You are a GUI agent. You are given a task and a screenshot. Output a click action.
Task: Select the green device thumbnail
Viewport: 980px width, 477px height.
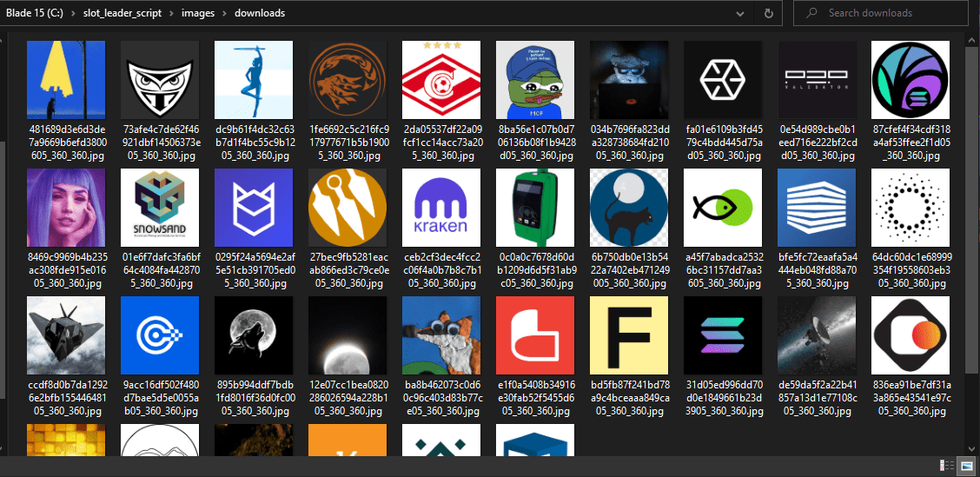pyautogui.click(x=535, y=208)
